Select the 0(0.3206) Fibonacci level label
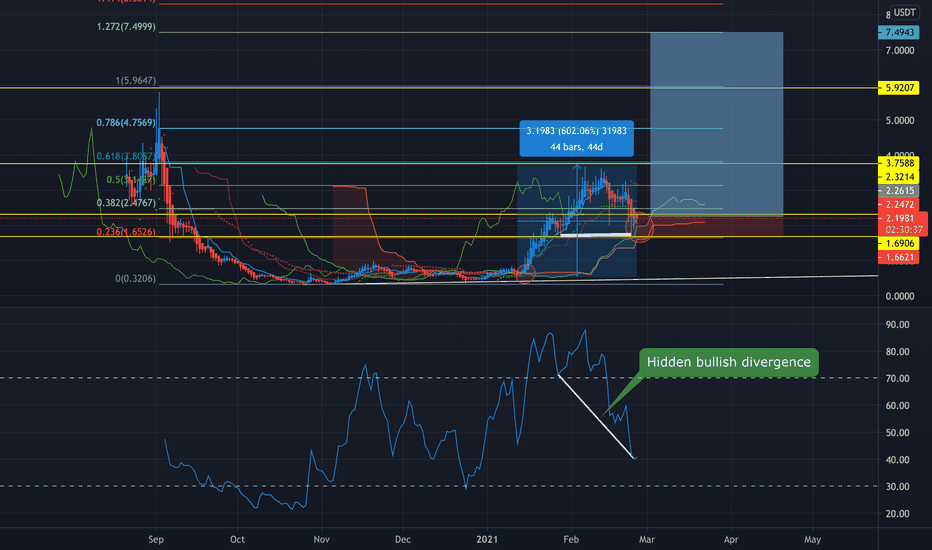This screenshot has height=550, width=932. [x=136, y=278]
